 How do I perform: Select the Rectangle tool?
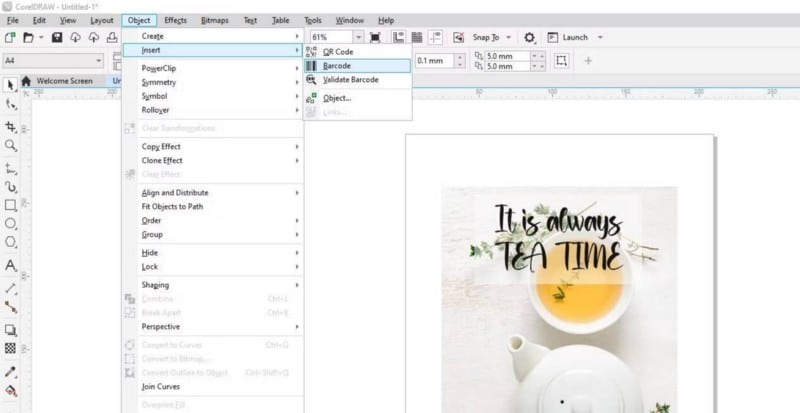(x=11, y=205)
